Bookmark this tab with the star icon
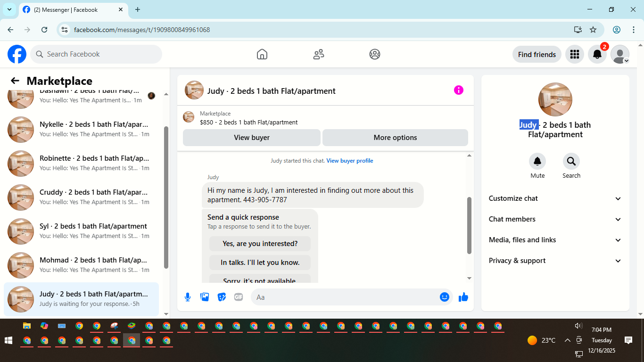644x362 pixels. (x=593, y=30)
